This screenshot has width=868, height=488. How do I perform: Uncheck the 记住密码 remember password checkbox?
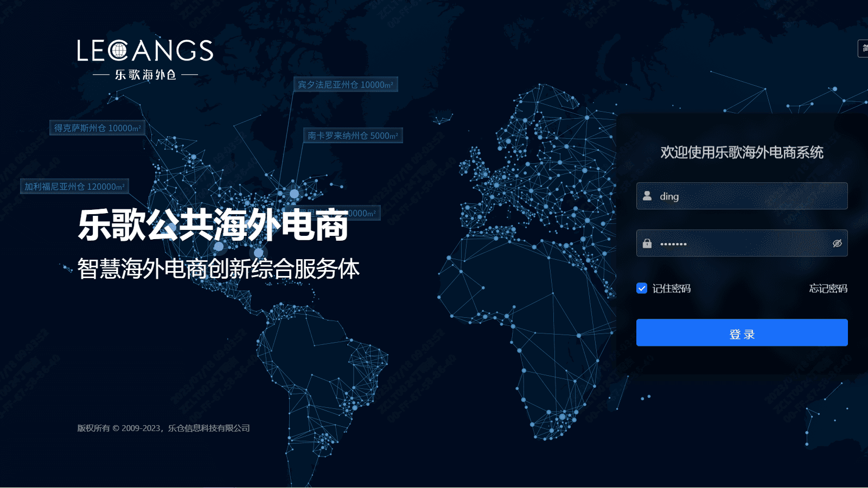(x=641, y=288)
